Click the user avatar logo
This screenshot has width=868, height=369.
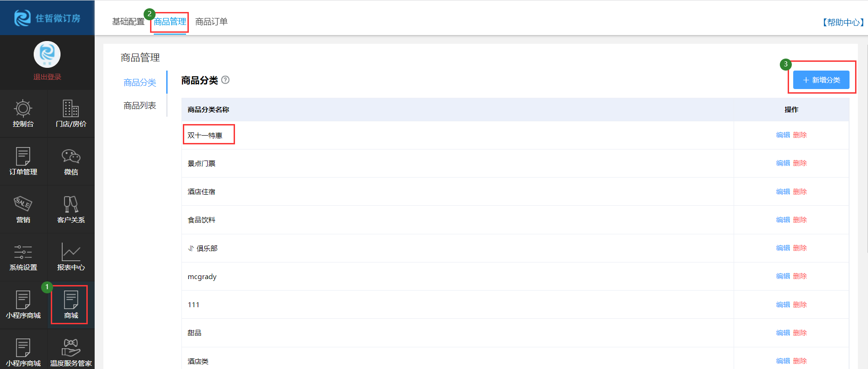[47, 54]
